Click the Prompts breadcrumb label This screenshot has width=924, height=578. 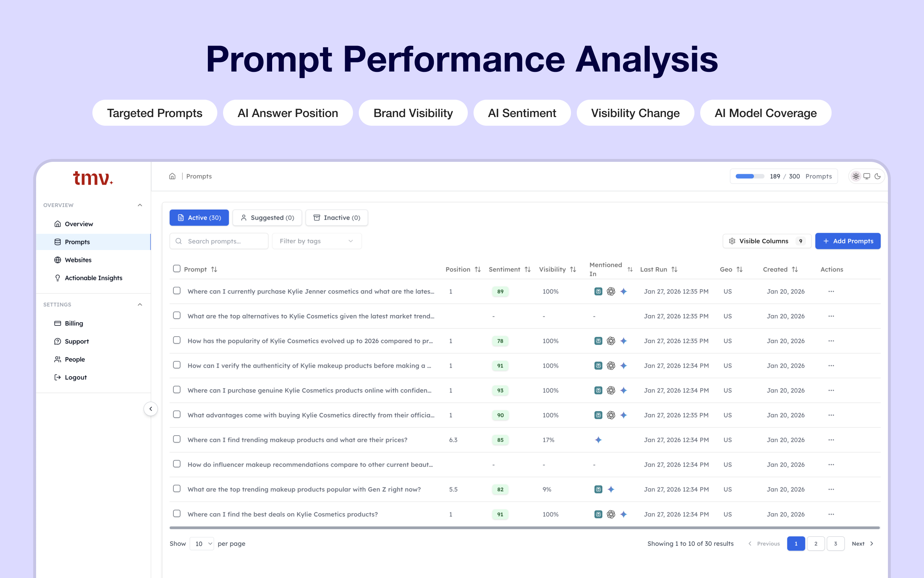[199, 176]
